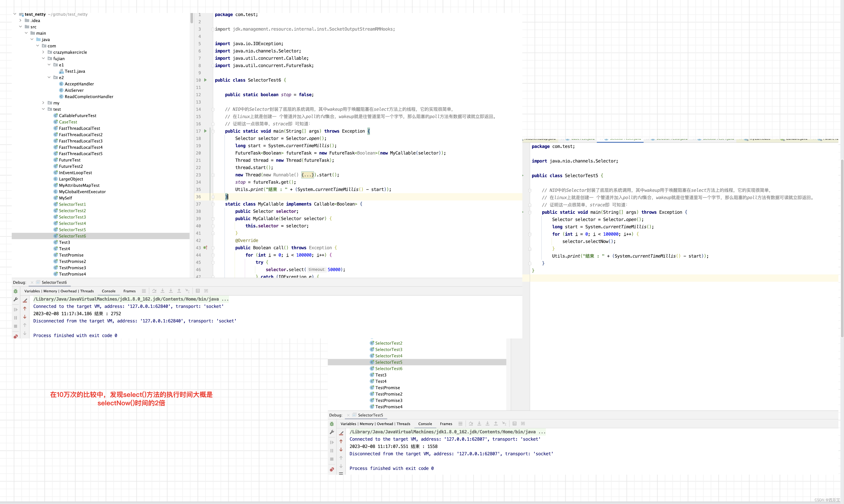Toggle code fold at the MyCallable class declaration
Image resolution: width=844 pixels, height=504 pixels.
click(213, 204)
